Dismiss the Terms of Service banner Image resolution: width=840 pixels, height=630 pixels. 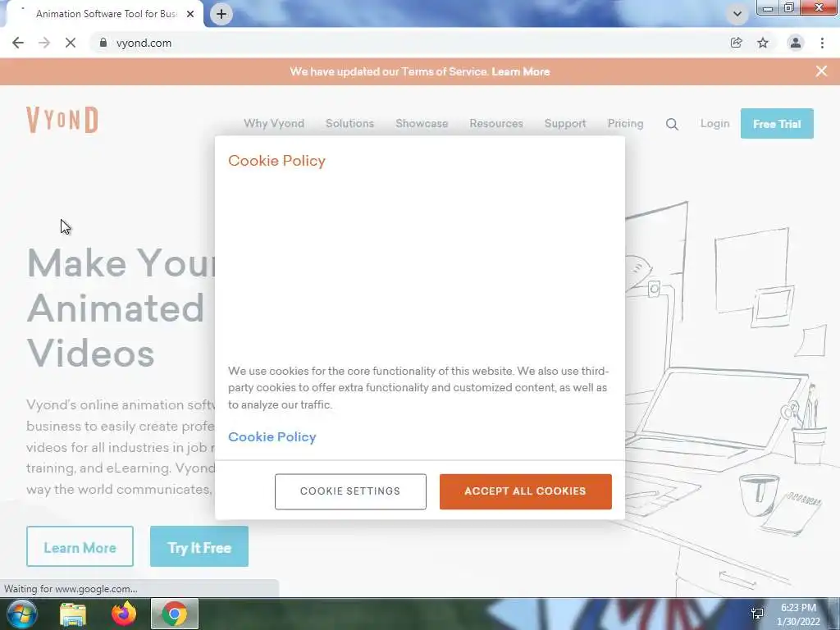coord(821,71)
